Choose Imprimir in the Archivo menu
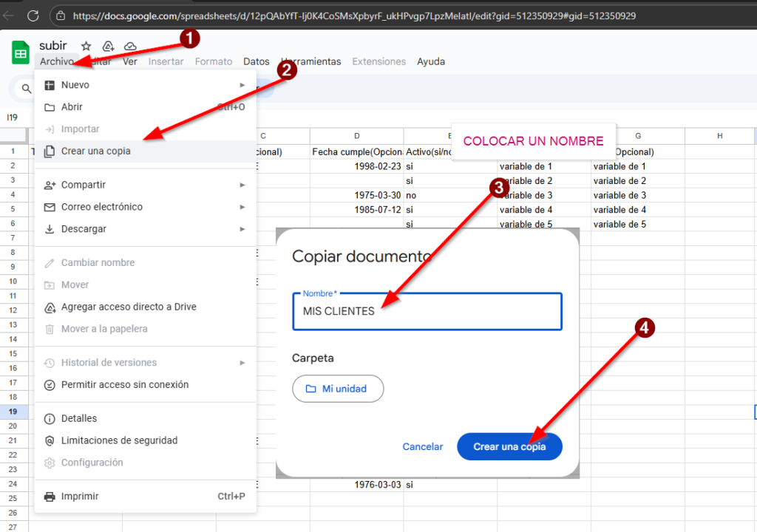Image resolution: width=757 pixels, height=532 pixels. click(80, 497)
